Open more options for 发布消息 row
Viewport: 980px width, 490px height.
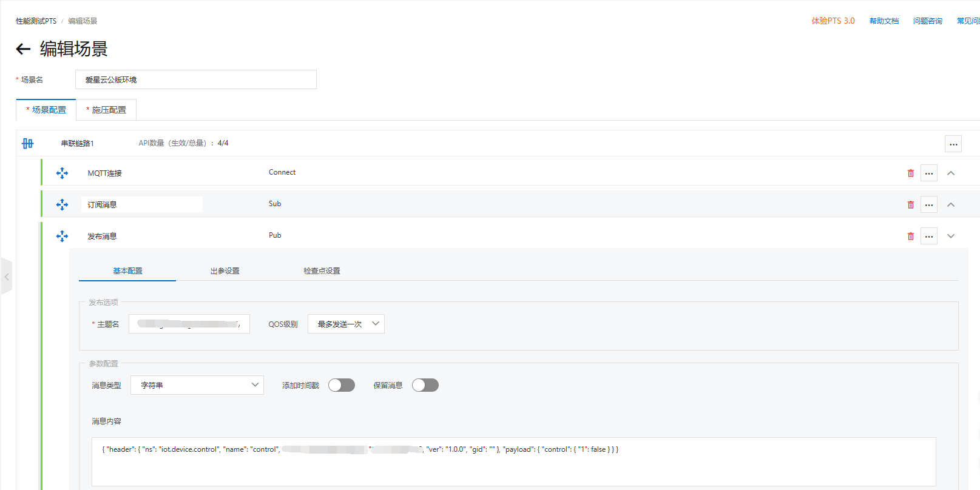929,237
